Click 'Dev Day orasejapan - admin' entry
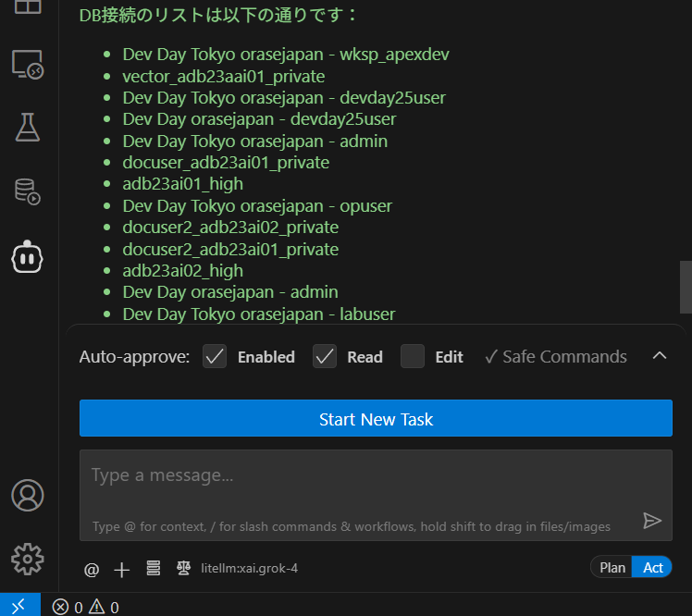 (x=230, y=292)
